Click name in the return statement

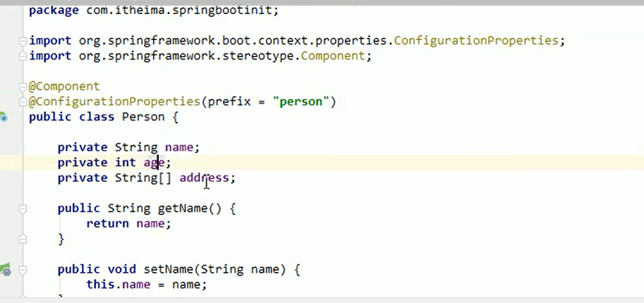[150, 224]
